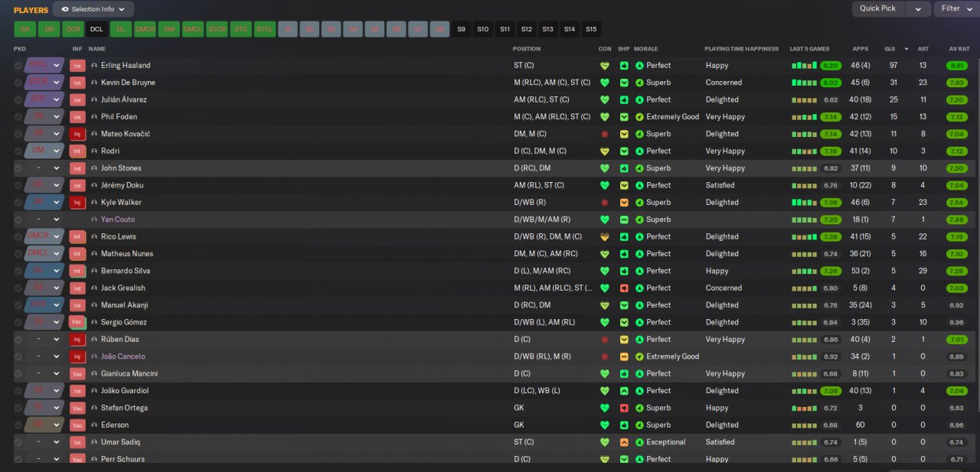The image size is (980, 472).
Task: Click Erling Haaland's Int info icon
Action: click(x=77, y=66)
